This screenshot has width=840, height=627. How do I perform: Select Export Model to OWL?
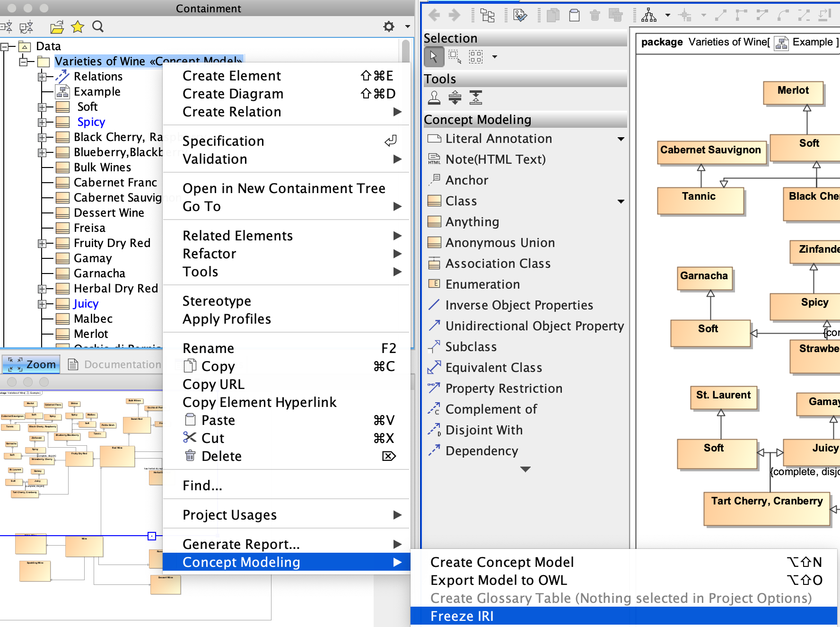click(x=499, y=580)
